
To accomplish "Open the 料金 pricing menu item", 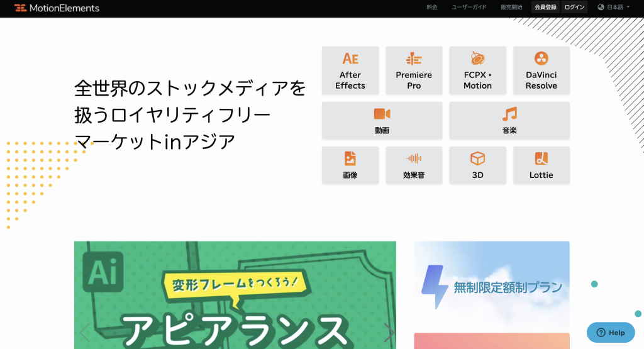I will 432,8.
